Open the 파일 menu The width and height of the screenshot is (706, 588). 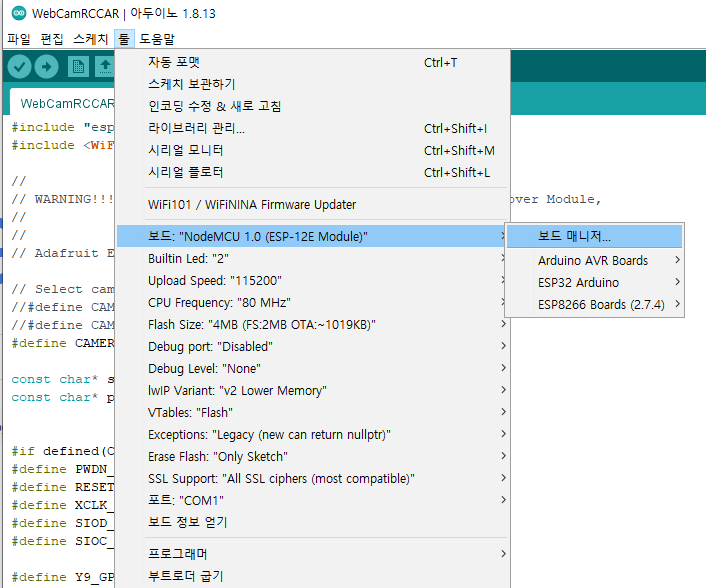(x=19, y=39)
